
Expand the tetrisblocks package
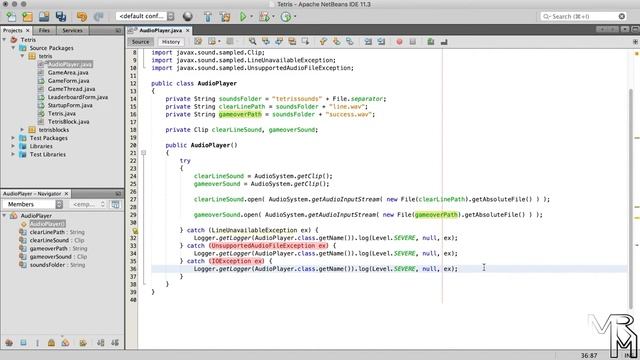[22, 130]
